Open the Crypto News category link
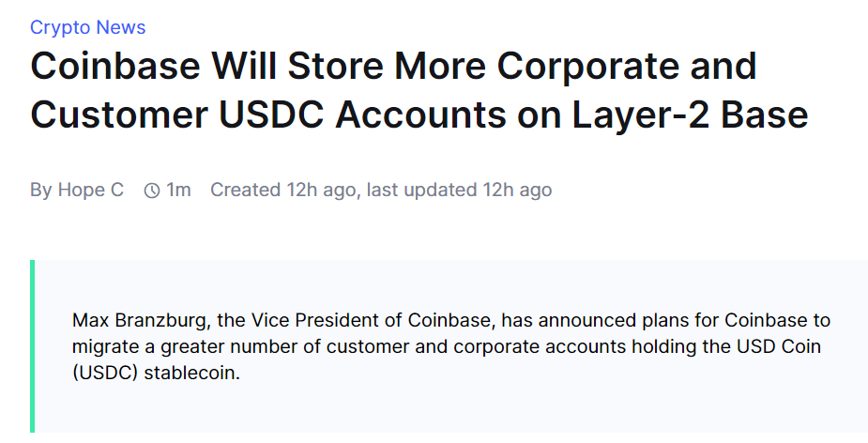 point(87,27)
